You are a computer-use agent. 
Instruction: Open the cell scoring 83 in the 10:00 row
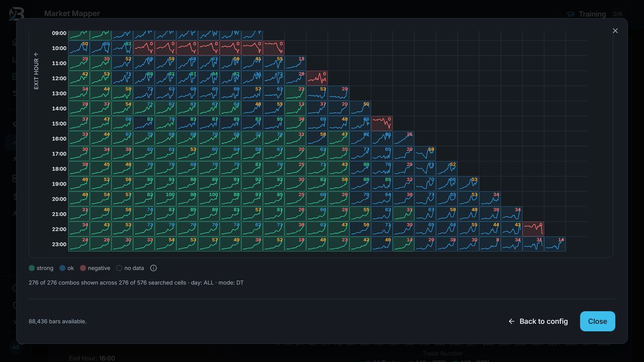pos(122,48)
